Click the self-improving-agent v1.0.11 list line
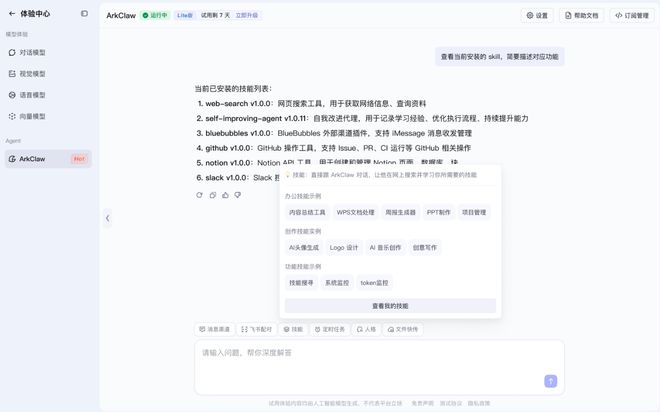The height and width of the screenshot is (412, 660). tap(362, 118)
